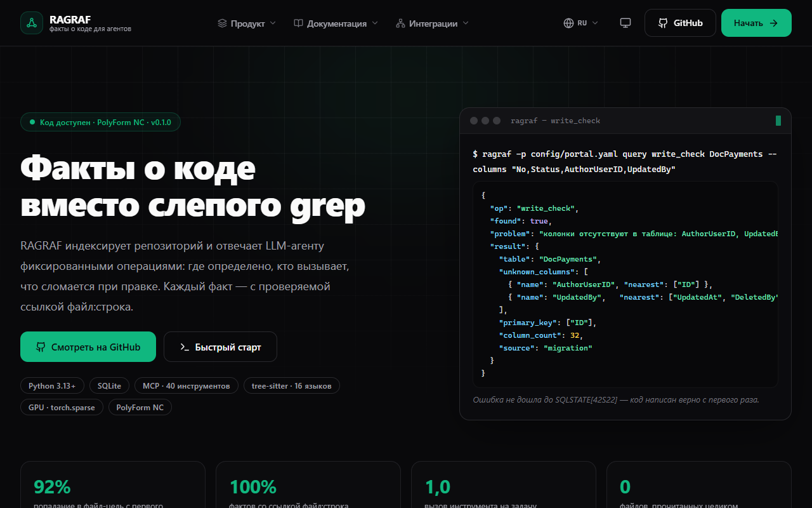Click the "table": "DocPayments" line in output
The width and height of the screenshot is (812, 508).
(x=550, y=259)
